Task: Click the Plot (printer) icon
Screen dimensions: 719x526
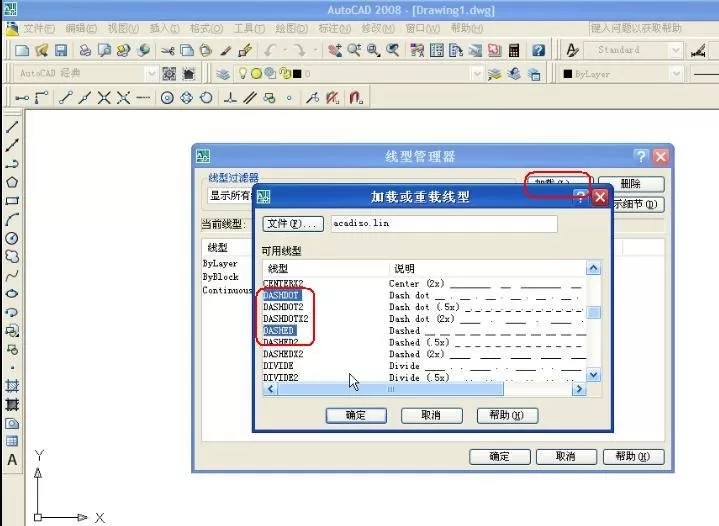Action: pos(85,50)
